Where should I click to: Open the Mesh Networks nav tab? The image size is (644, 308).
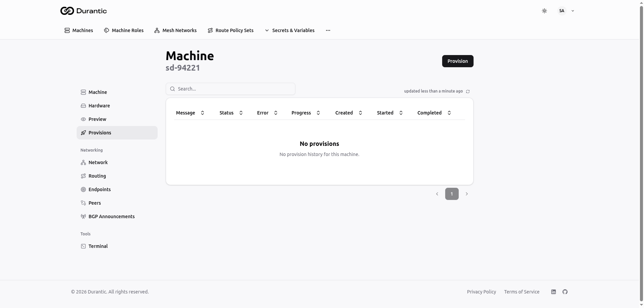176,30
